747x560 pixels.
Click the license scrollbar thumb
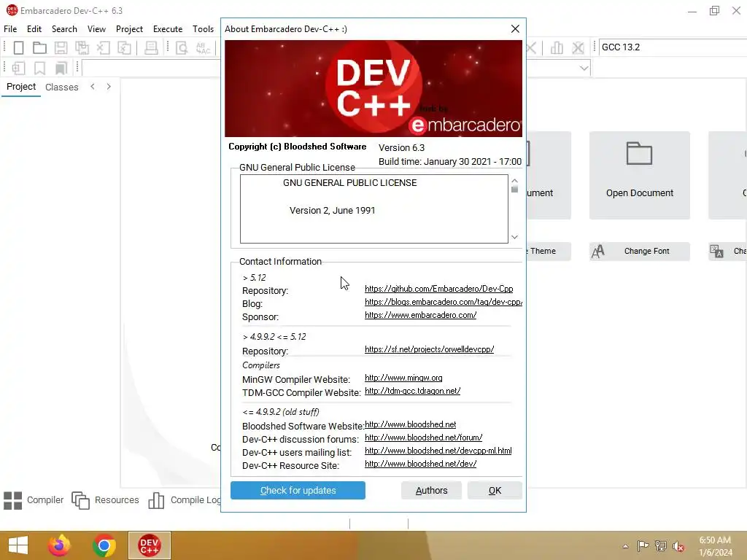tap(514, 189)
